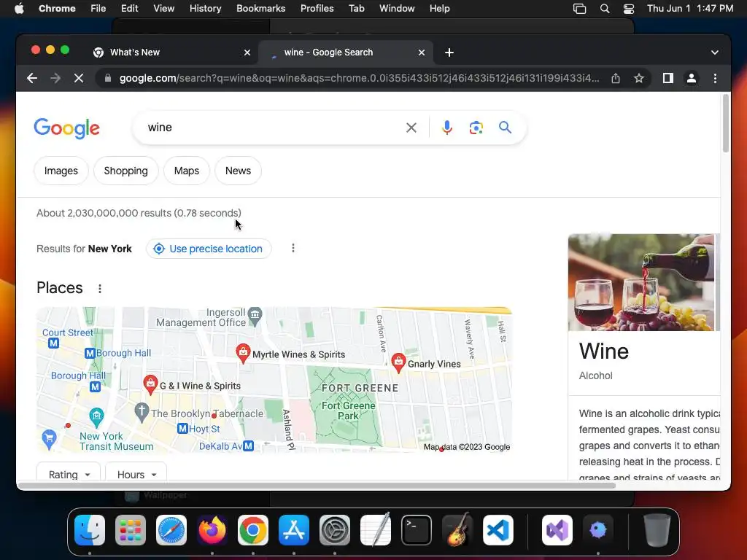747x560 pixels.
Task: Search by image with the Lens camera icon
Action: [x=476, y=128]
